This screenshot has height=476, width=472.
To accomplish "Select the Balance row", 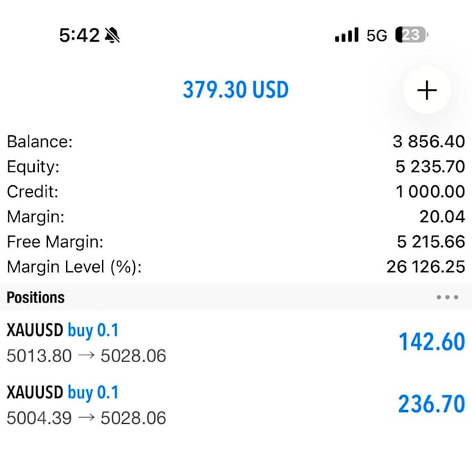I will (x=236, y=142).
